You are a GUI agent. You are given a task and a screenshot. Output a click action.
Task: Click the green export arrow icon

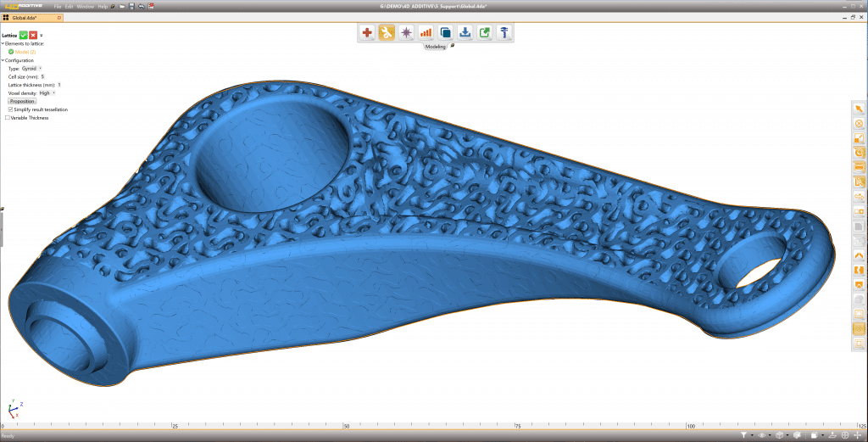click(x=484, y=33)
